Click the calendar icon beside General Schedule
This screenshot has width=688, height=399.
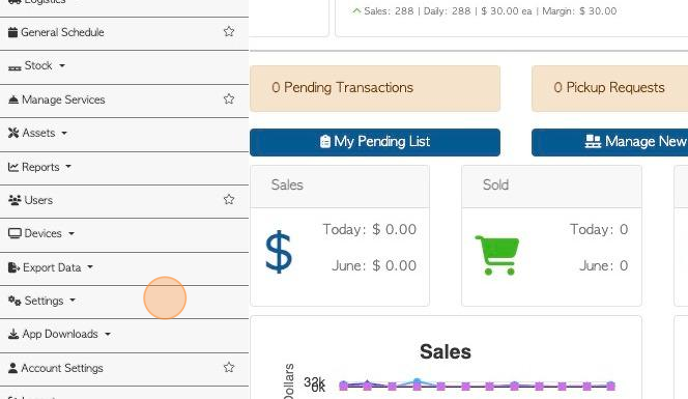point(13,32)
